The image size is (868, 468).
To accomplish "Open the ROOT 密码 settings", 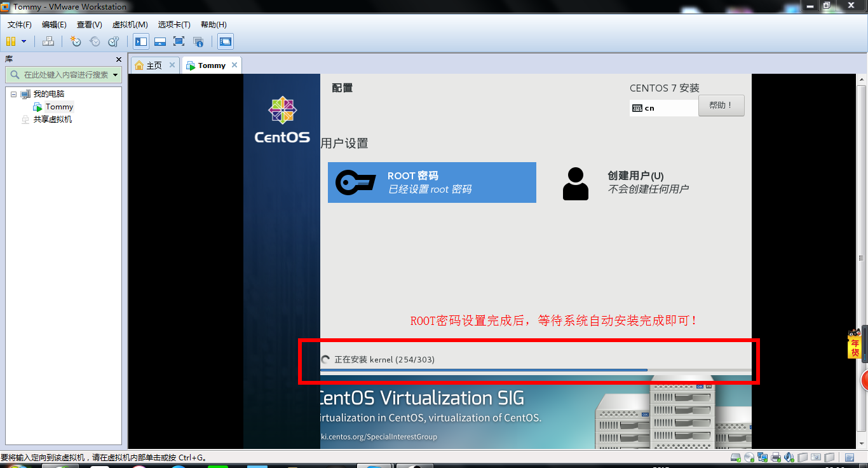I will (x=432, y=182).
